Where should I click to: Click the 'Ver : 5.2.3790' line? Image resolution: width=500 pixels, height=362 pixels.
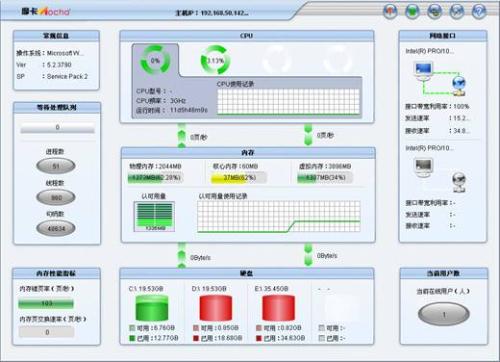click(44, 65)
